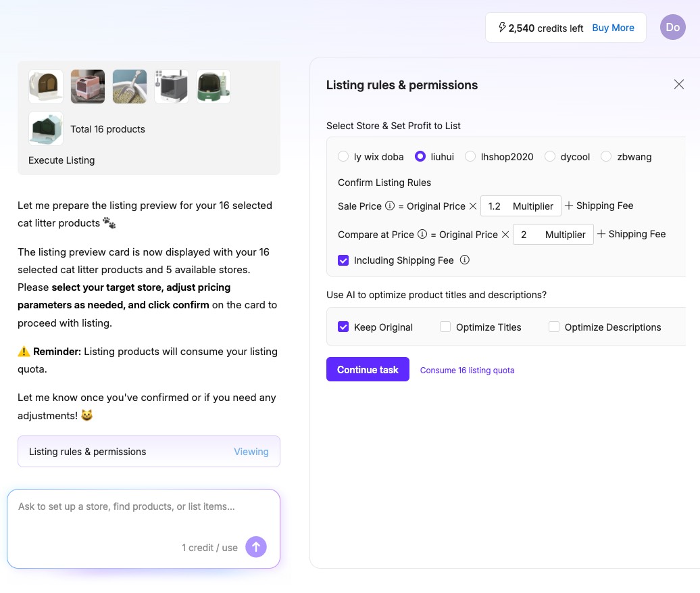Focus the chat prompt input box
The height and width of the screenshot is (593, 700).
click(143, 529)
